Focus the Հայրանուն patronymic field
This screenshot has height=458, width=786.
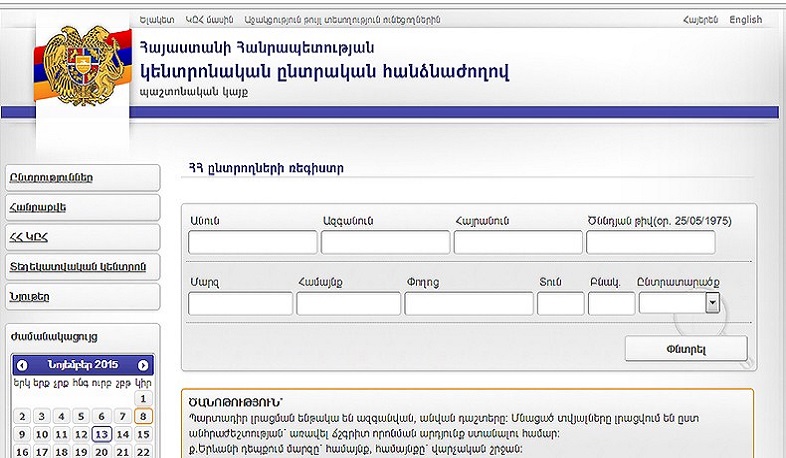518,243
